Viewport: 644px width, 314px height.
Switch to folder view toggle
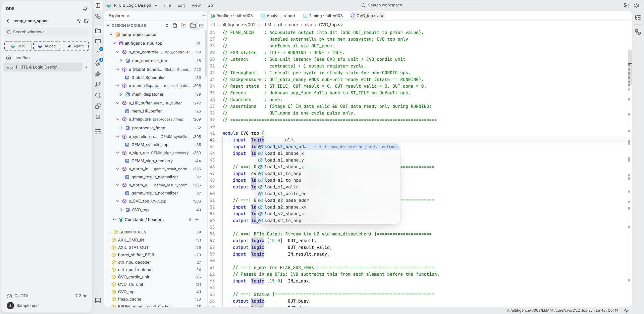coord(193,26)
